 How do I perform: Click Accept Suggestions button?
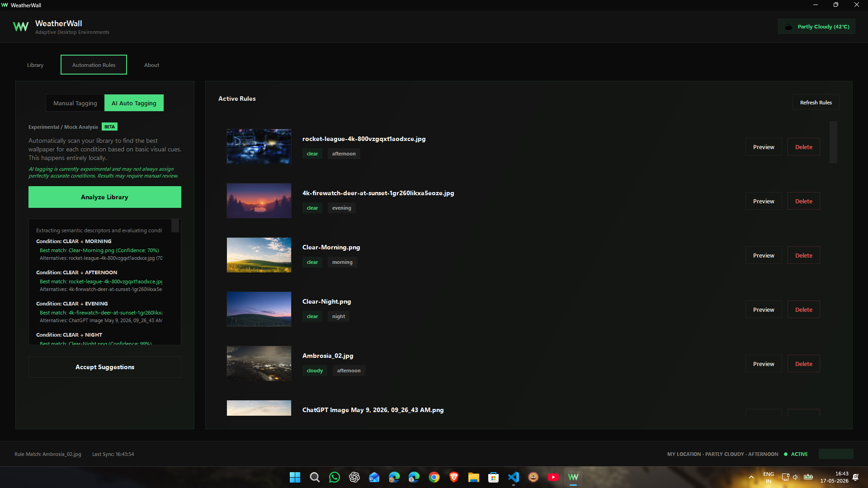click(x=105, y=367)
